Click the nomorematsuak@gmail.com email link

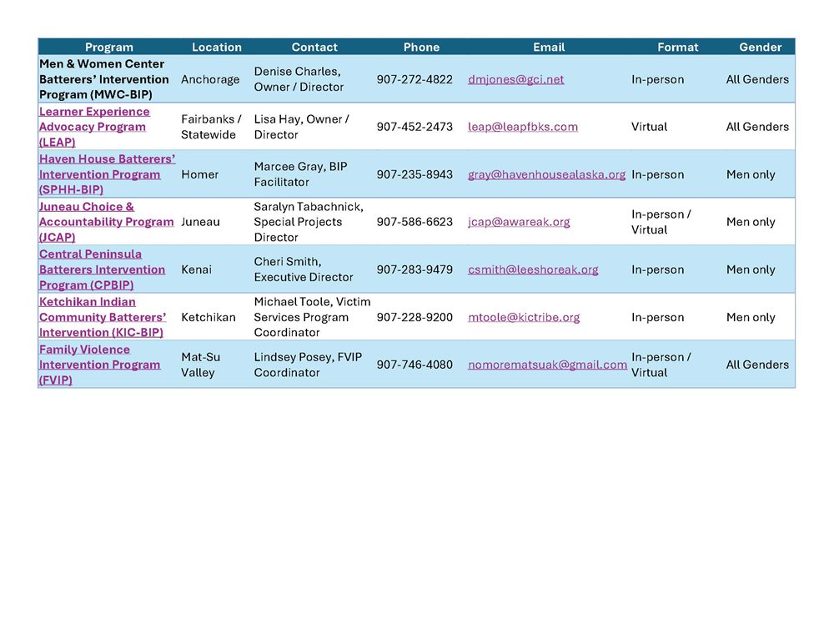pyautogui.click(x=547, y=365)
